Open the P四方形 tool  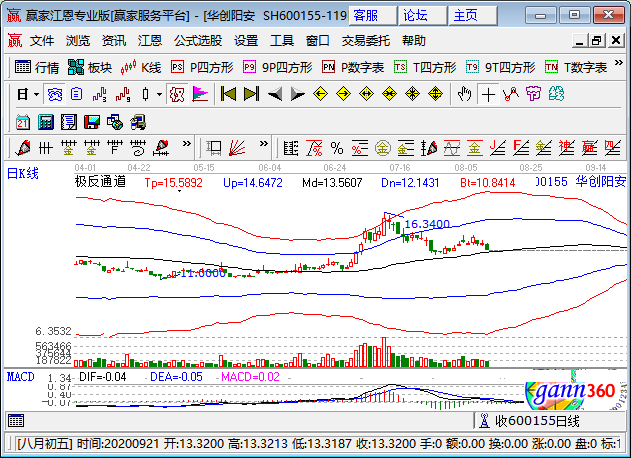click(x=202, y=67)
